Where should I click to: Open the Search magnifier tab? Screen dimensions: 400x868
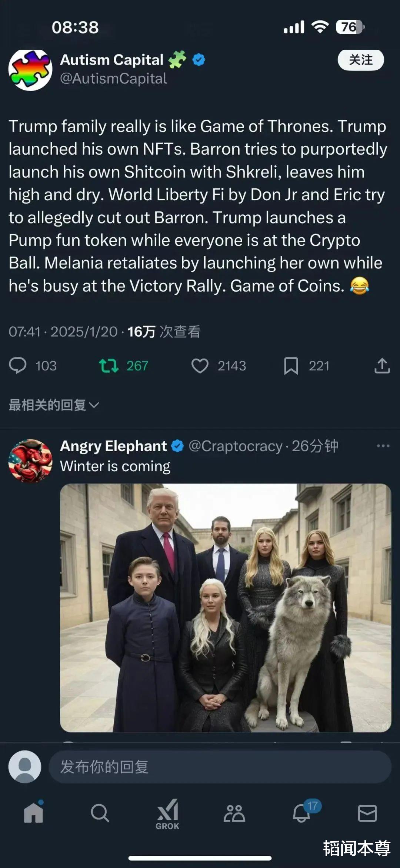point(100,813)
